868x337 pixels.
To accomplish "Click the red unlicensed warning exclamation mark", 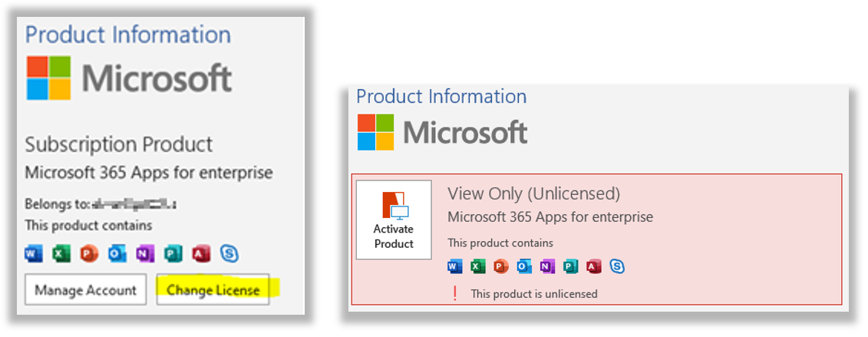I will [455, 293].
